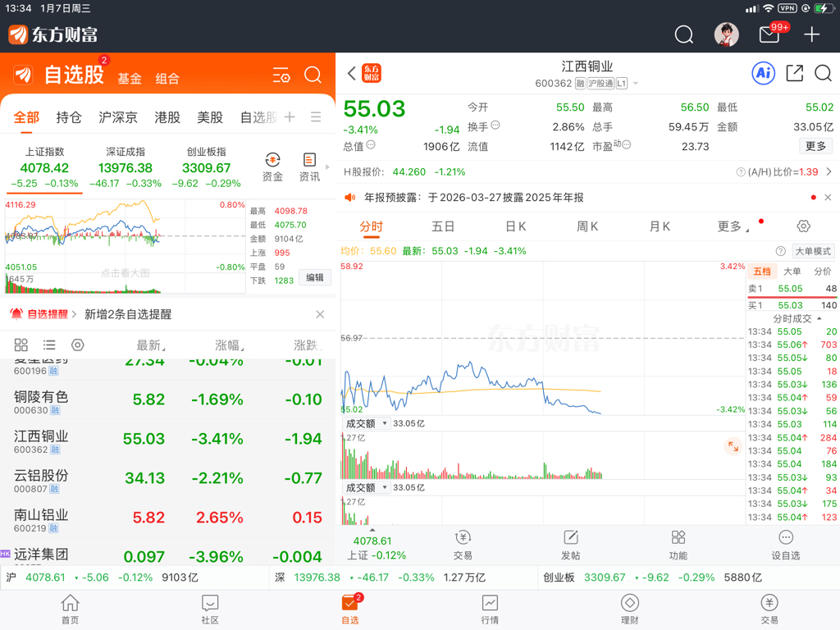Select 日K chart tab
Screen dimensions: 840x630
(515, 226)
